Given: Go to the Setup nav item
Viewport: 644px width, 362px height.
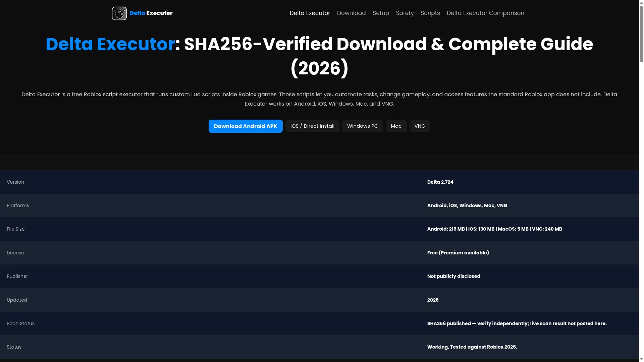Looking at the screenshot, I should [x=381, y=13].
